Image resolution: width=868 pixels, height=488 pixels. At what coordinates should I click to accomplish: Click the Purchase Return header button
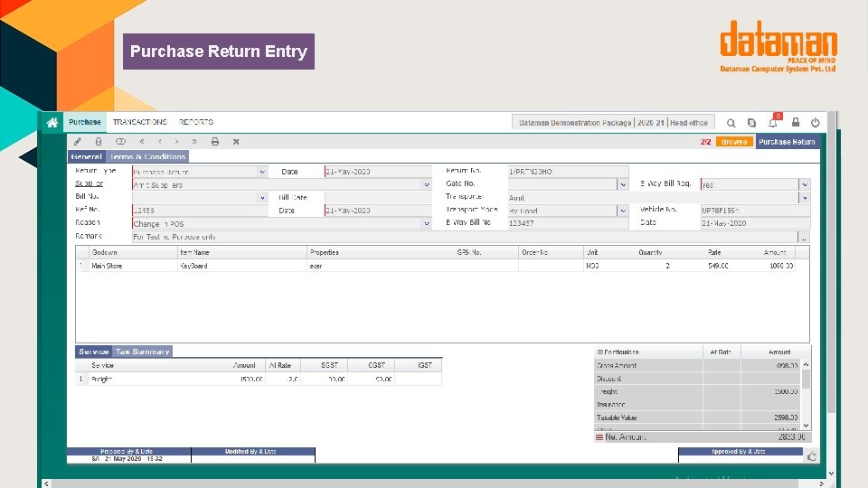(x=787, y=142)
